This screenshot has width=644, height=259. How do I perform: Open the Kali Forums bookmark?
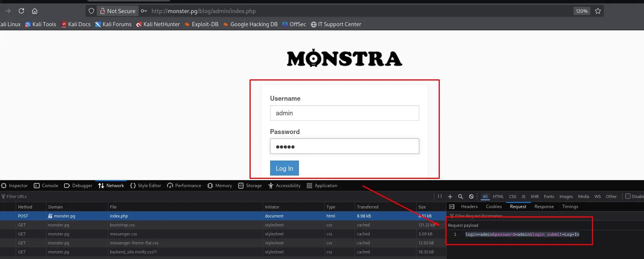point(113,24)
